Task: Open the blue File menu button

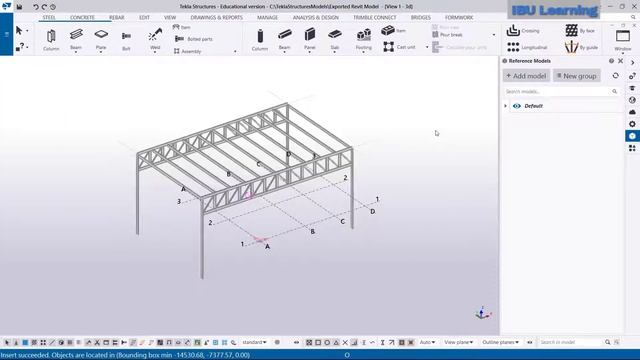Action: tap(7, 35)
